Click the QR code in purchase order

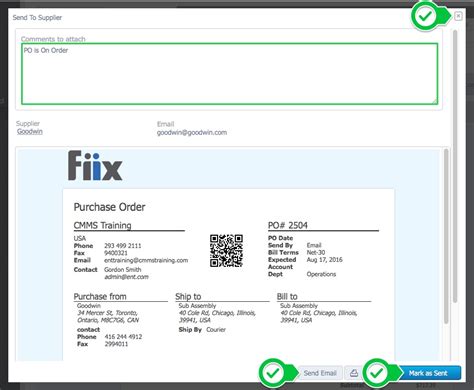pos(226,251)
